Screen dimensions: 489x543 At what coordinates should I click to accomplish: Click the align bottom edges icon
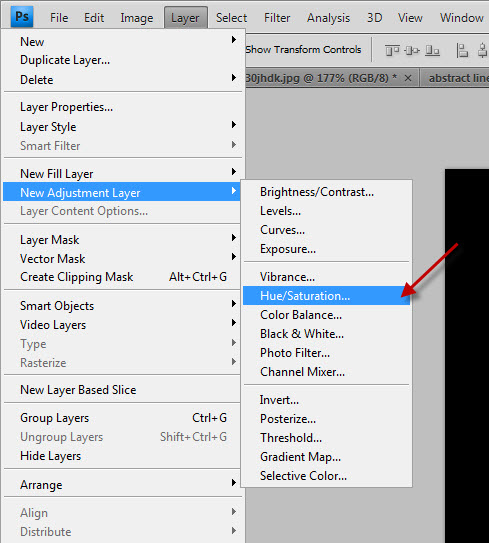coord(432,51)
